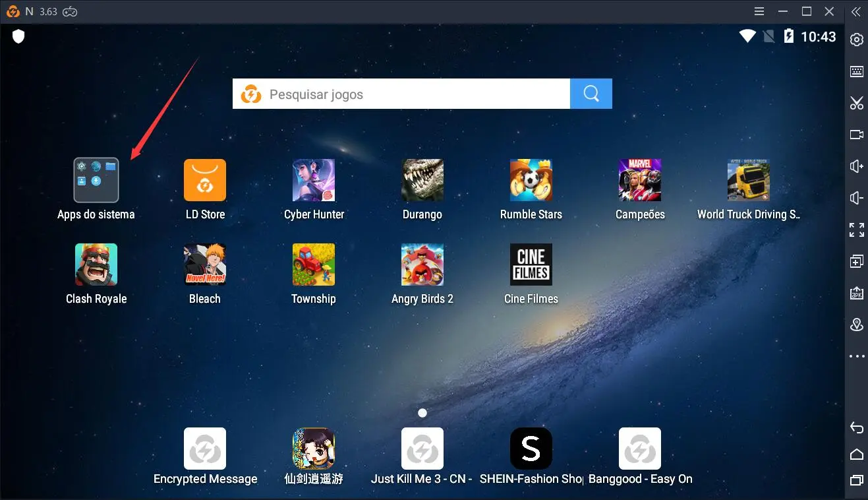Viewport: 868px width, 500px height.
Task: Open the Cyber Hunter game
Action: pos(314,180)
